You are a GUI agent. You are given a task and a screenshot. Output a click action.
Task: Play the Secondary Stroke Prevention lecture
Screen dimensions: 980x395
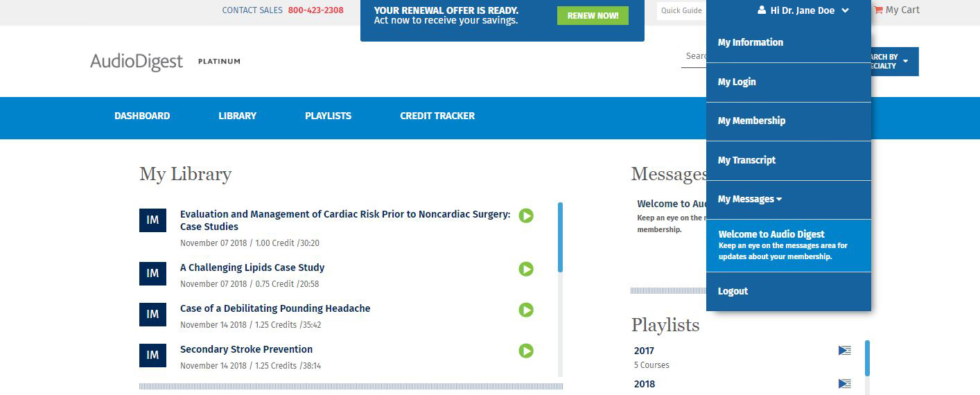pos(526,351)
